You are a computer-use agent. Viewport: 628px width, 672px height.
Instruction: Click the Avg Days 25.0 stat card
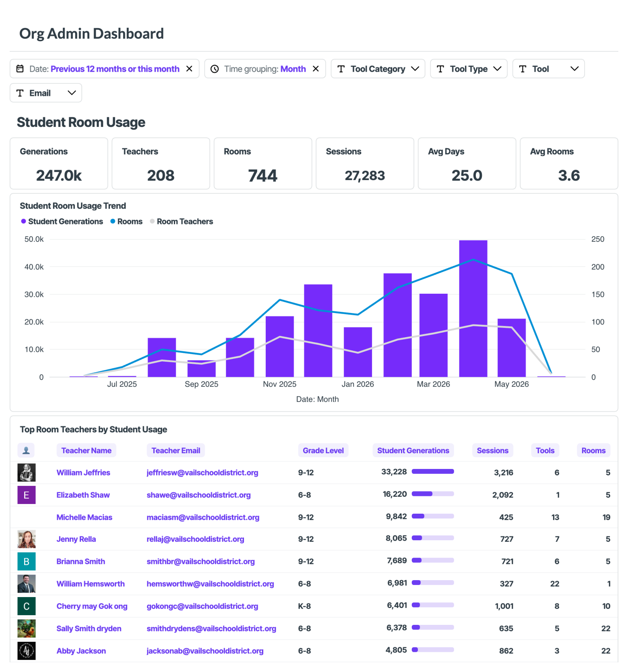click(467, 164)
